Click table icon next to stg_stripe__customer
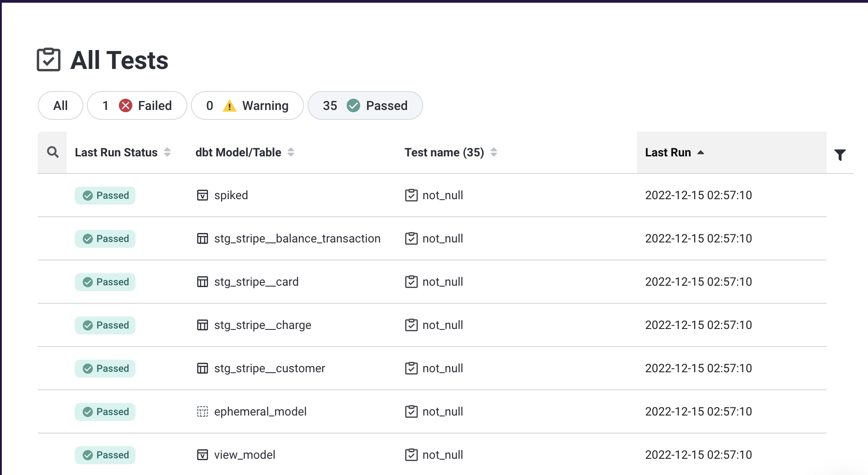This screenshot has width=868, height=475. (203, 369)
